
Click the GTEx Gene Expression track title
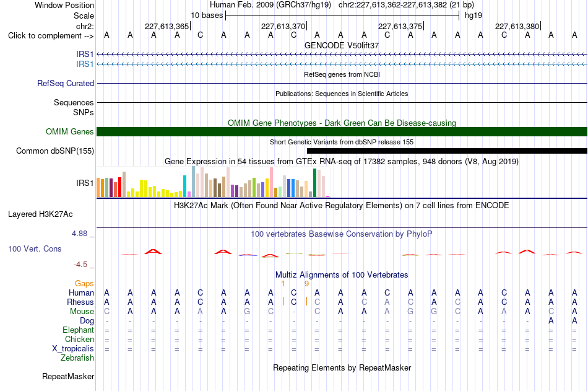pyautogui.click(x=342, y=162)
